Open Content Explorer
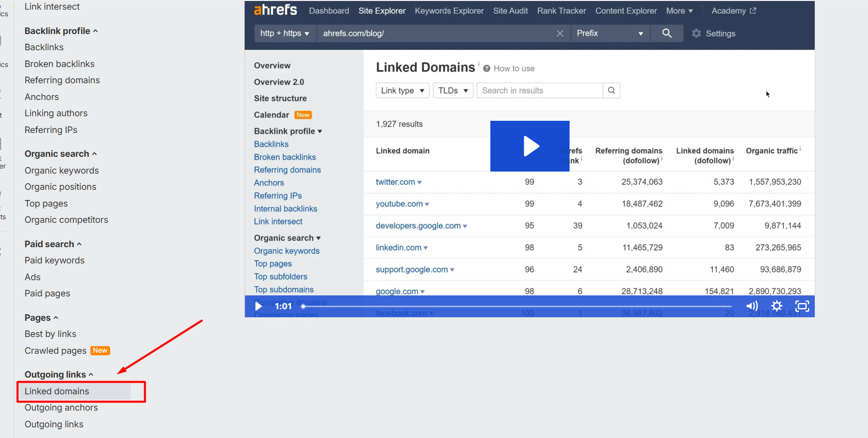The image size is (868, 438). [626, 11]
